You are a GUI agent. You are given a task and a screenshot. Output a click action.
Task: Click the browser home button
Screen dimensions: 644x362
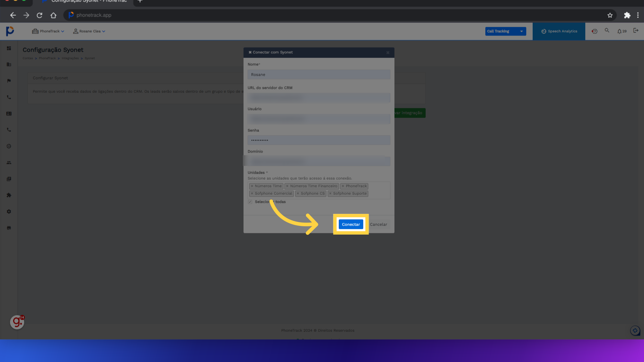coord(53,15)
